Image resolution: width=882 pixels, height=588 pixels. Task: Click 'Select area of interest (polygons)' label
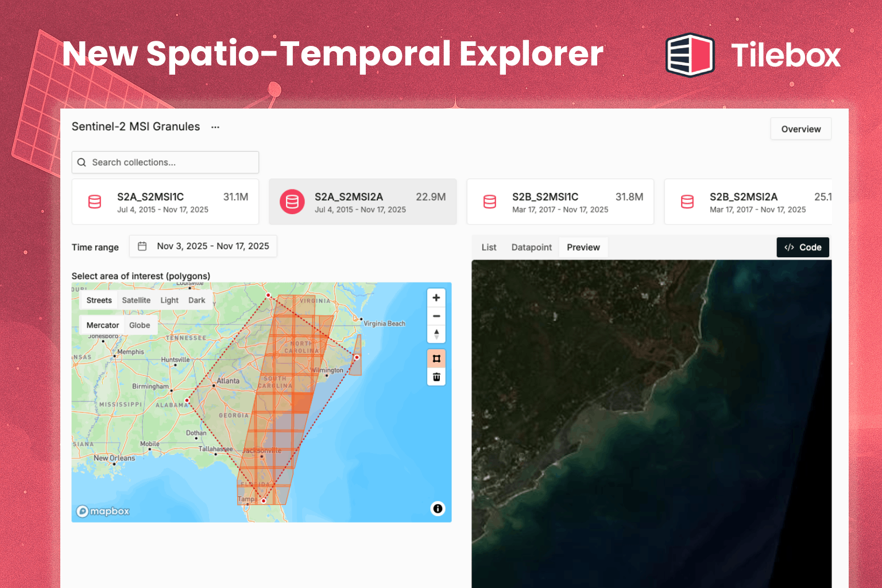click(141, 276)
